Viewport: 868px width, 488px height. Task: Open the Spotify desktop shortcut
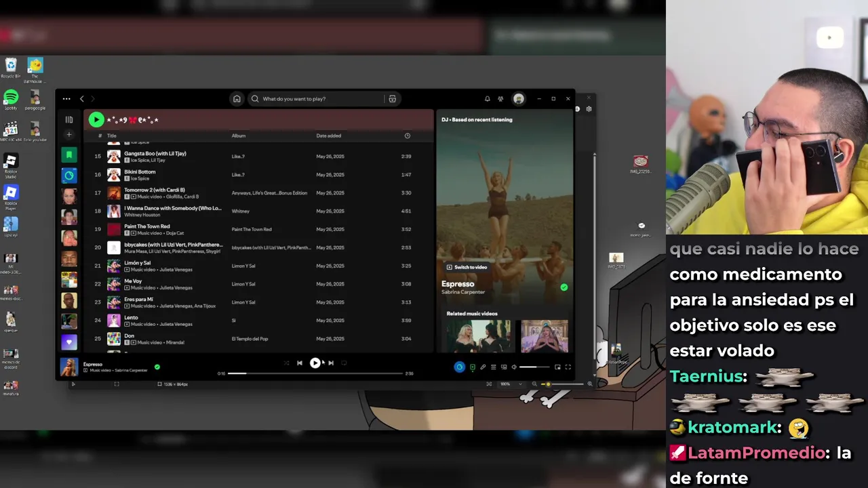[11, 100]
